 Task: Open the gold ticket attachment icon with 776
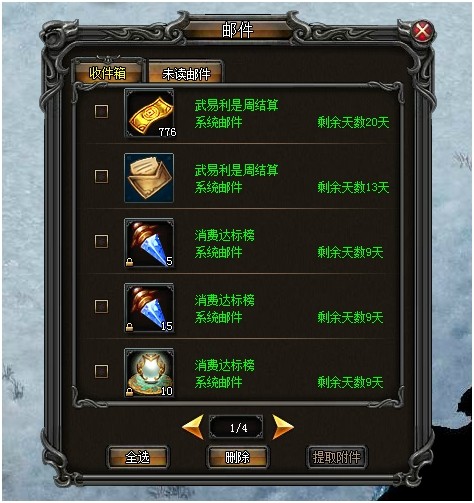149,113
